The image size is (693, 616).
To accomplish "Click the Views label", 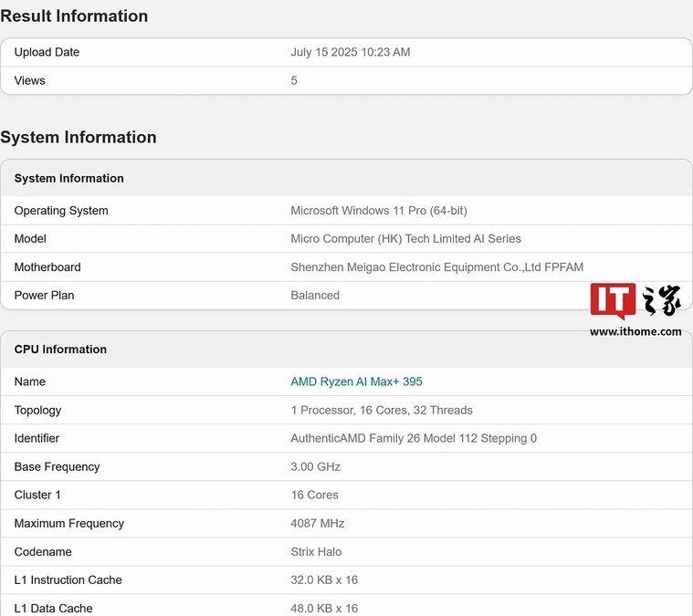I will (x=29, y=80).
